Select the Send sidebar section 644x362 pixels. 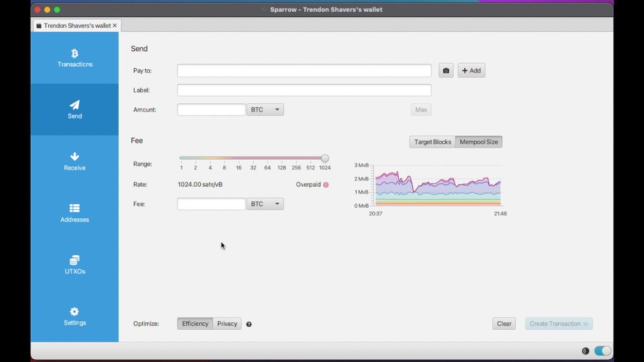75,109
